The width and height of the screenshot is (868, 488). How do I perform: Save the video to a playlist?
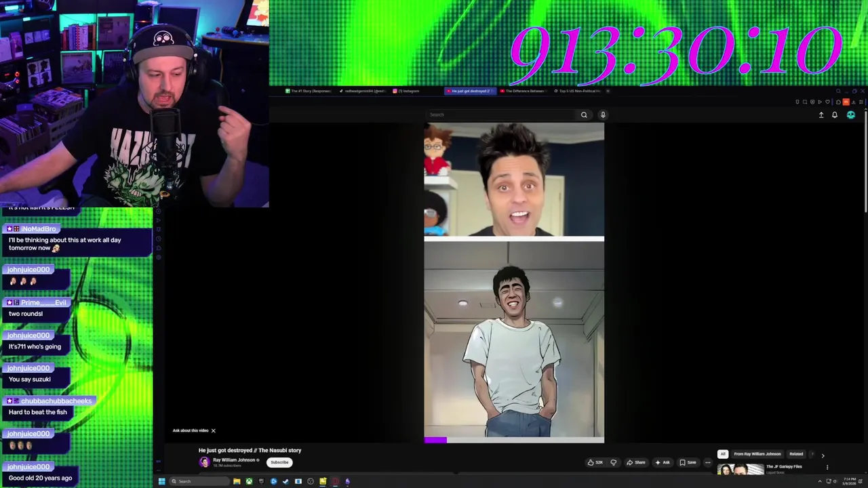[688, 462]
